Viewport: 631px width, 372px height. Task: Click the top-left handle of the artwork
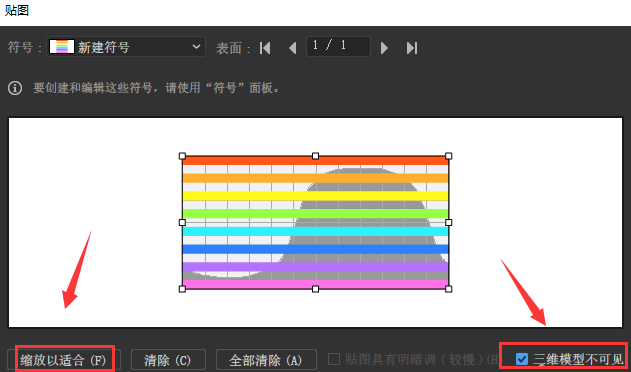[x=182, y=156]
